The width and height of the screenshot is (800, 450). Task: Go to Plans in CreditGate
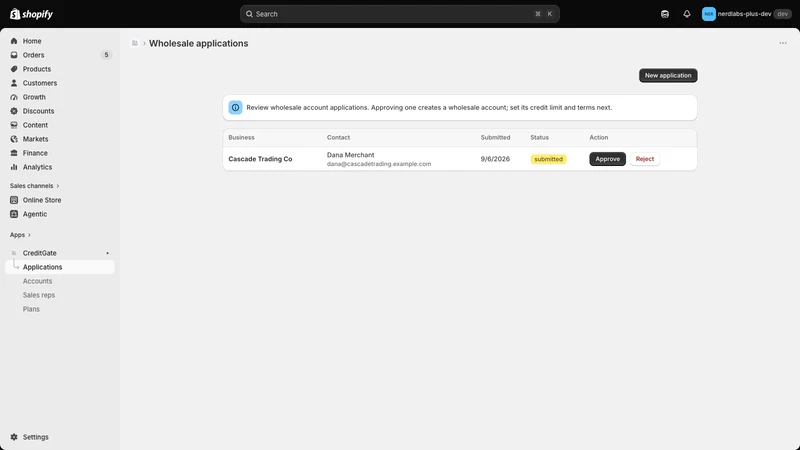pos(31,309)
